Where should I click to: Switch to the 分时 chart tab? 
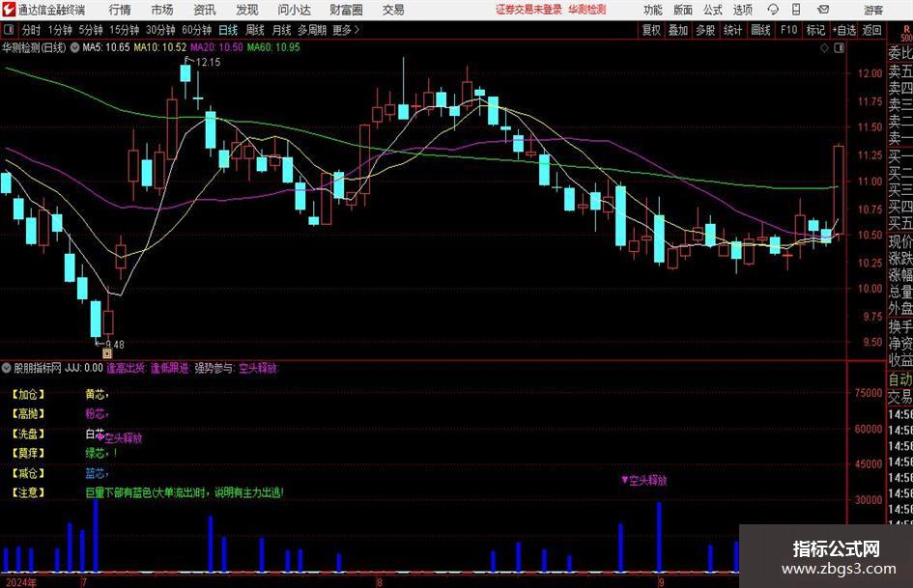[31, 30]
